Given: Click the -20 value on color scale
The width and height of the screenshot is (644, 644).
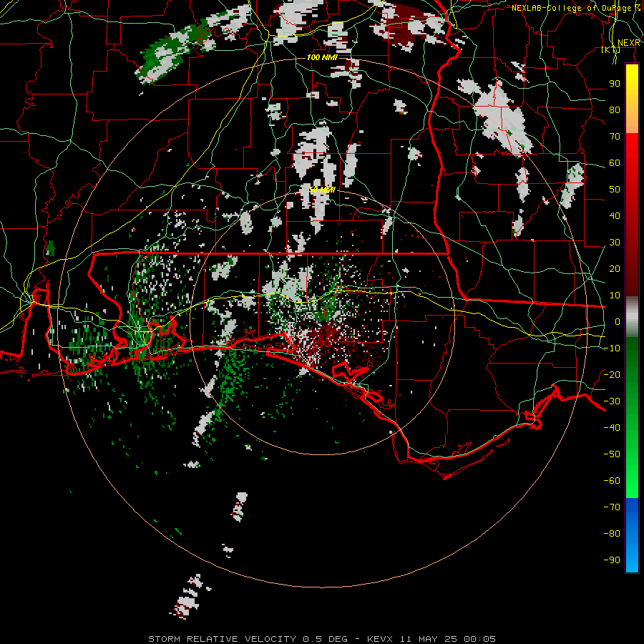Looking at the screenshot, I should pyautogui.click(x=612, y=374).
